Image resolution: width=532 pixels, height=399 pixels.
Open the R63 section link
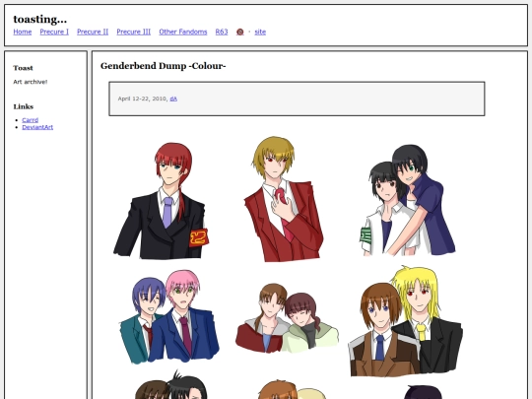pyautogui.click(x=222, y=32)
